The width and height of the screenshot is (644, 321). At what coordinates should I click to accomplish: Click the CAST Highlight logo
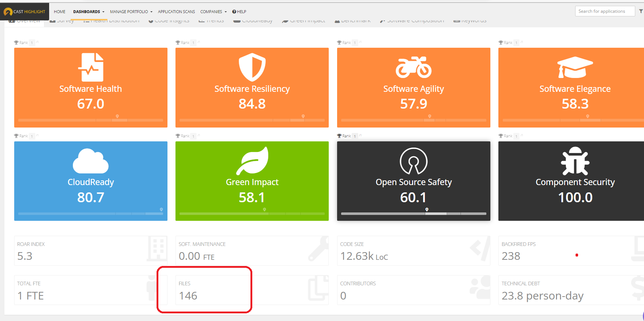[24, 12]
